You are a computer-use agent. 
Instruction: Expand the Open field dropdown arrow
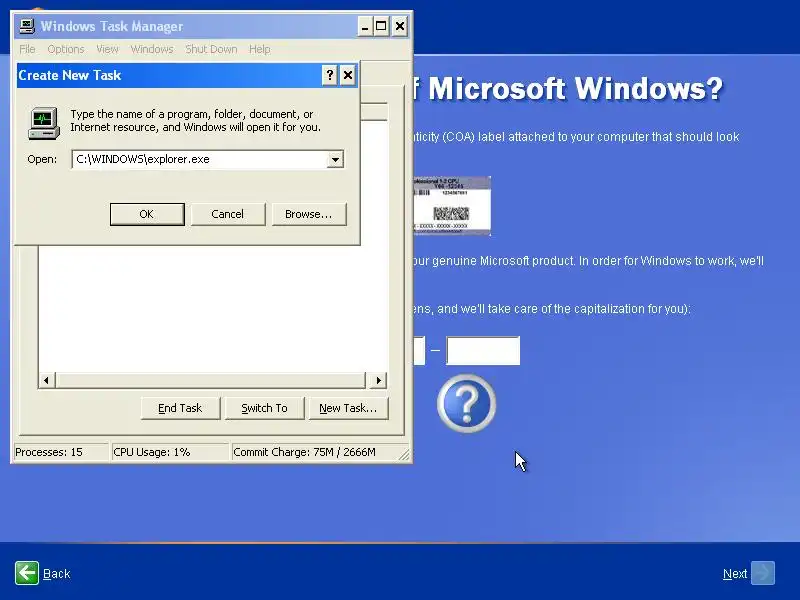point(335,160)
